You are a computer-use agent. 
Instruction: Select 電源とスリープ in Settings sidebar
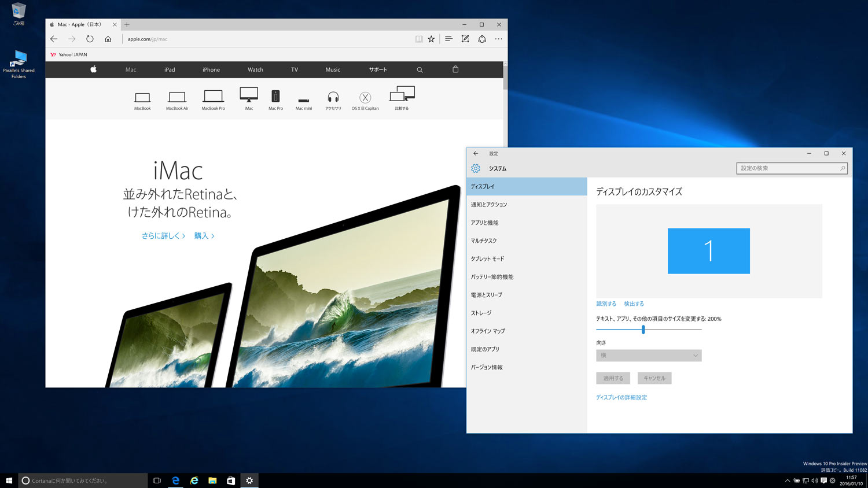click(x=527, y=295)
